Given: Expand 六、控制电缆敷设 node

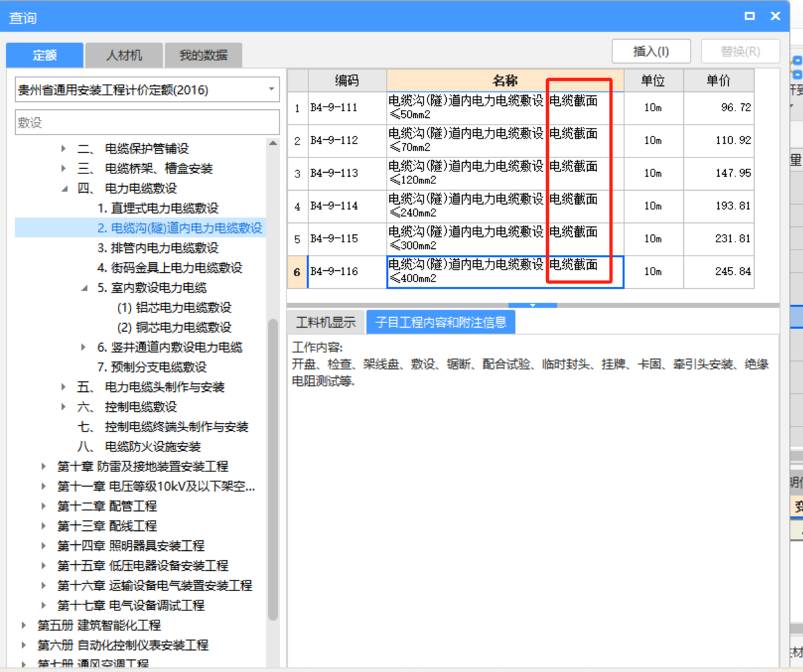Looking at the screenshot, I should [64, 407].
